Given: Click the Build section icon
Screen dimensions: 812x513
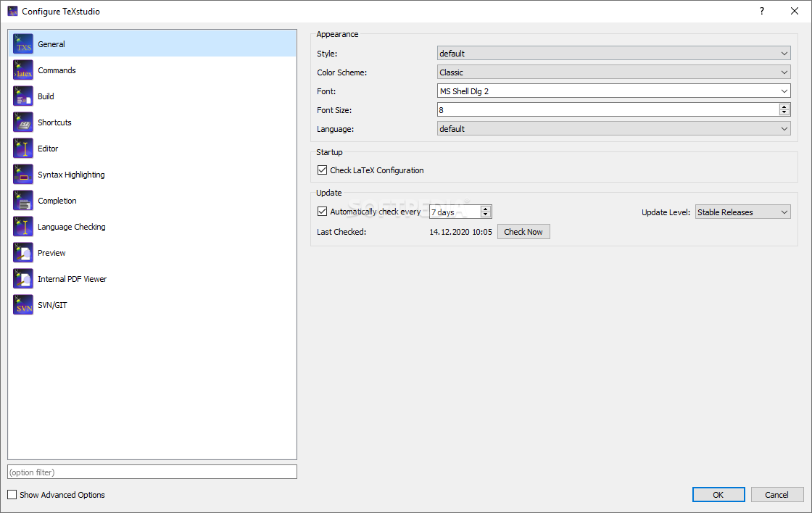Looking at the screenshot, I should (x=22, y=96).
